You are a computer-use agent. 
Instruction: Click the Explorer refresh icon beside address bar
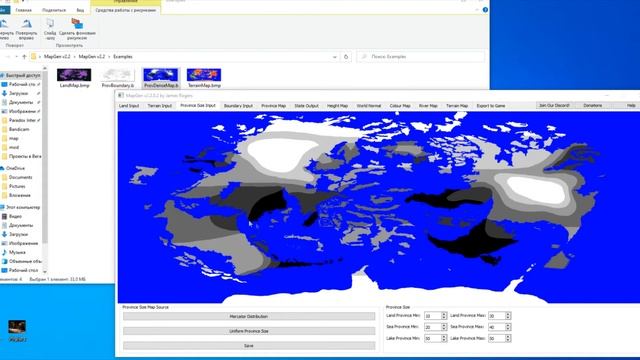coord(346,57)
